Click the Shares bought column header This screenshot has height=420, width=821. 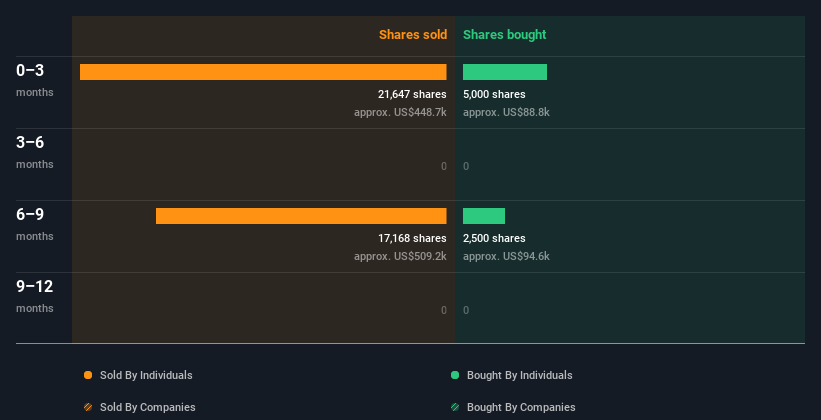point(505,35)
